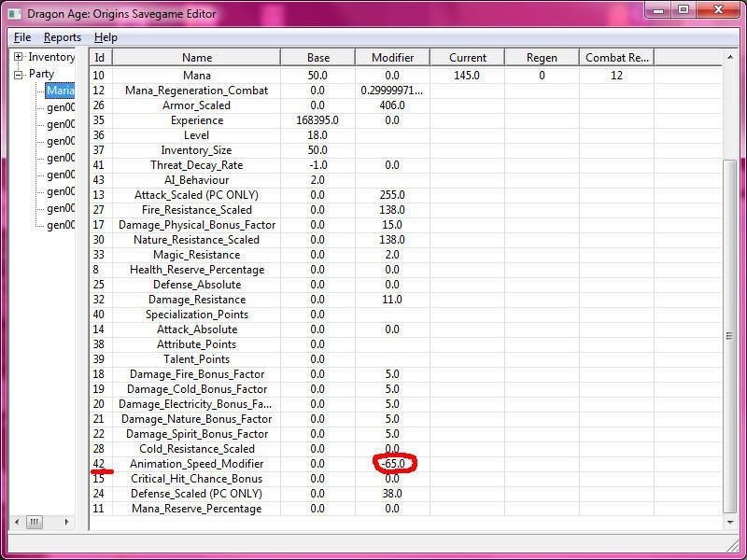747x560 pixels.
Task: Select the highlighted Maria party member
Action: click(x=60, y=91)
